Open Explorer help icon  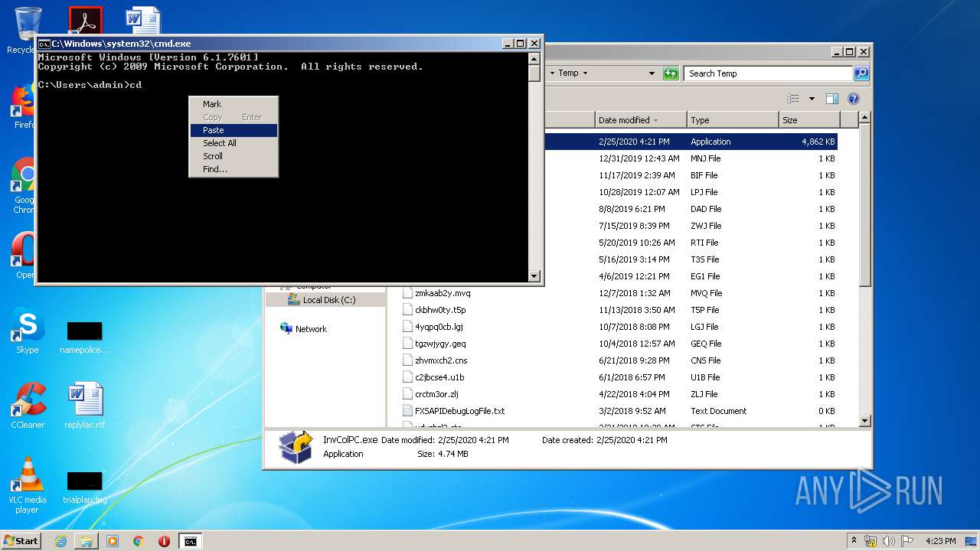[854, 99]
